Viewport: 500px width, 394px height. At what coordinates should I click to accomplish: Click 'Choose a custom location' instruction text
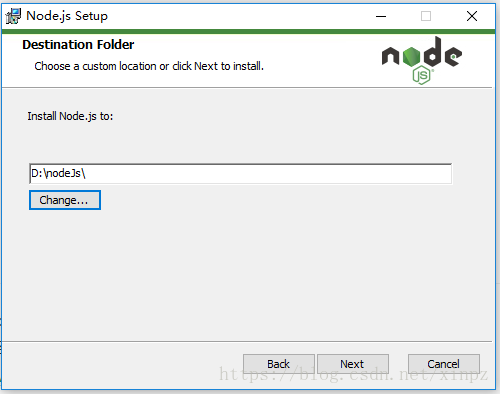(x=149, y=66)
